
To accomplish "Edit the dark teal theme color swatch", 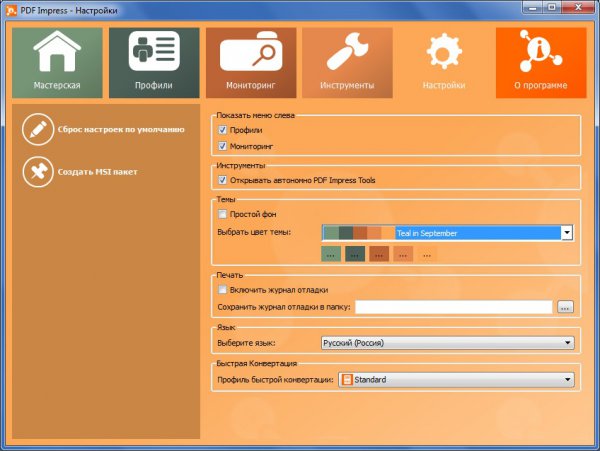I will (x=355, y=254).
